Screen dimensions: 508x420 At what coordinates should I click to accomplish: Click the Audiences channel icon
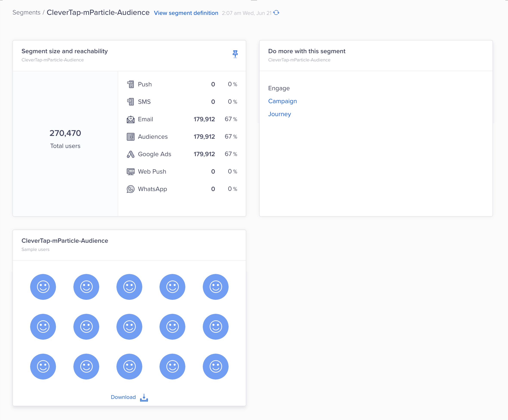(130, 136)
